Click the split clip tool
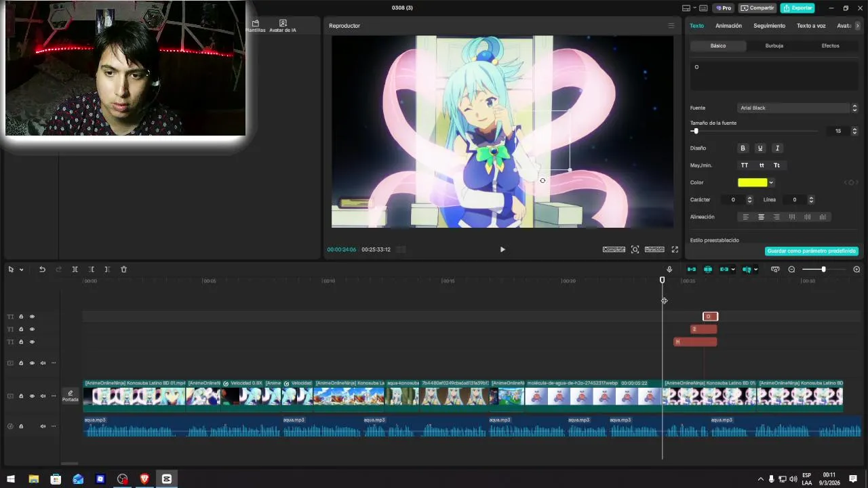868x488 pixels. click(75, 269)
